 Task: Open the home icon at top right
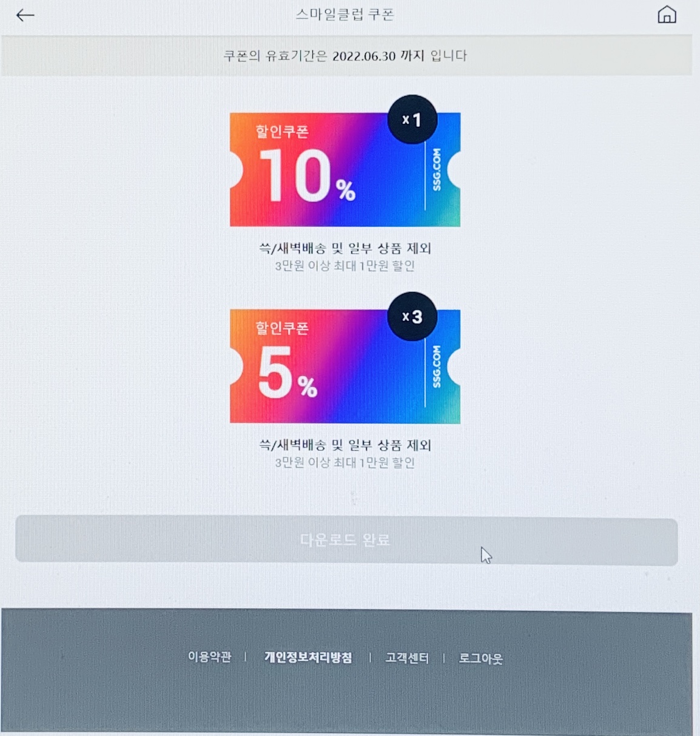pos(667,15)
